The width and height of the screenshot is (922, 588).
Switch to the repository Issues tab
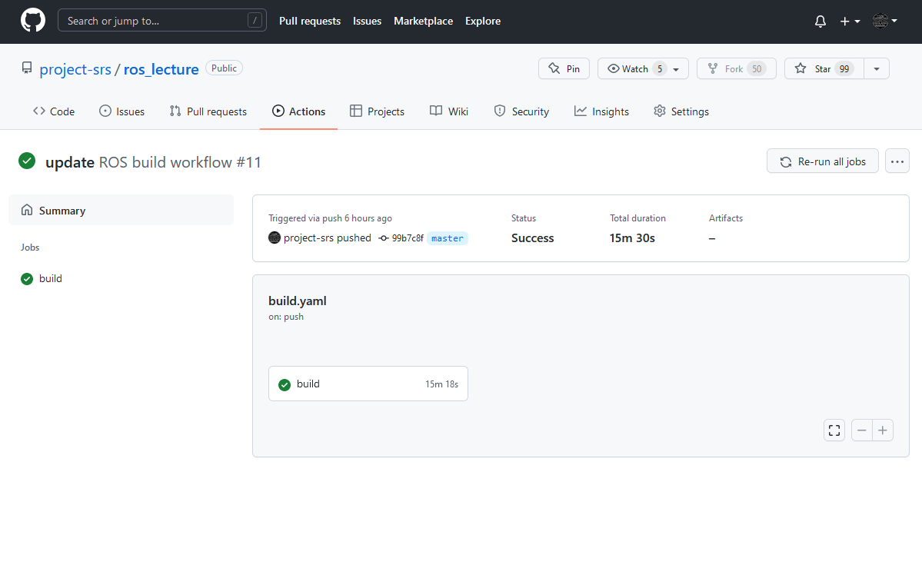tap(121, 111)
